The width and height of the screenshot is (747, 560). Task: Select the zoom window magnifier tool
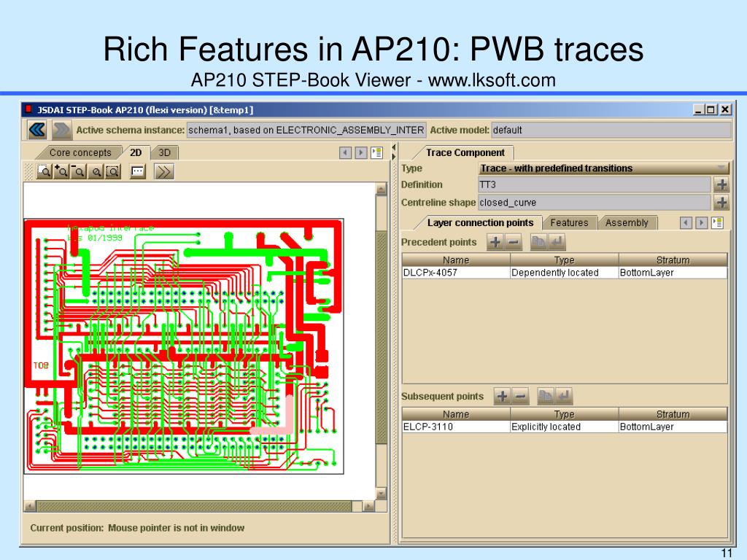coord(44,171)
